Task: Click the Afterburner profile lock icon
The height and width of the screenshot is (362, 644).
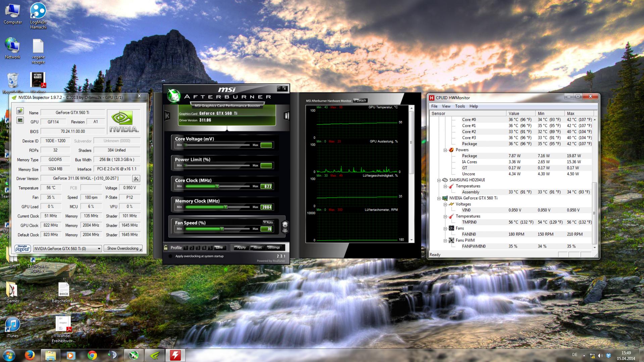Action: coord(166,248)
